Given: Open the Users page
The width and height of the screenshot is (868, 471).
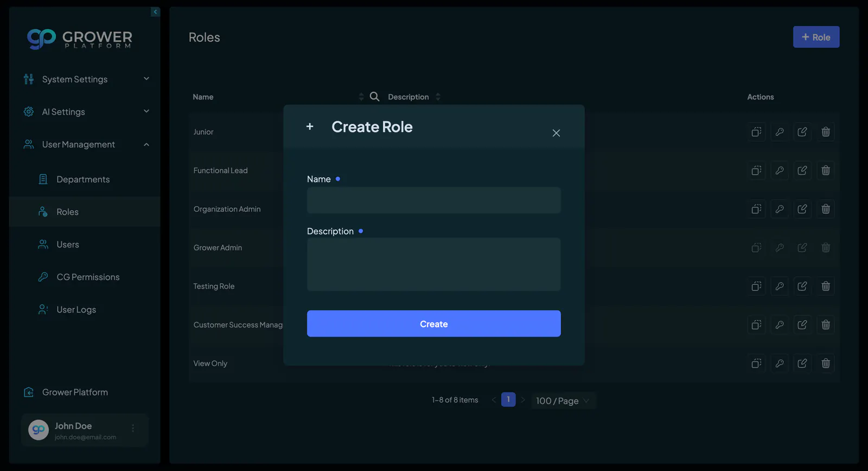Looking at the screenshot, I should [68, 244].
